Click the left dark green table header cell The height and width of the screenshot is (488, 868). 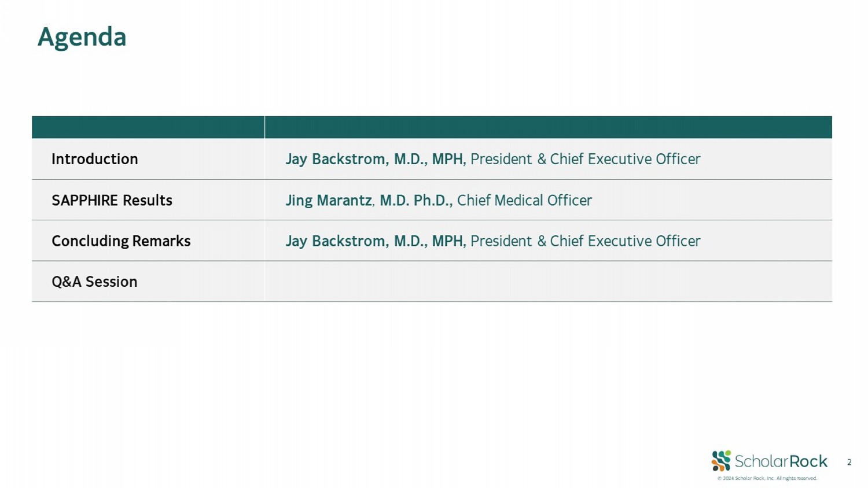(x=148, y=127)
